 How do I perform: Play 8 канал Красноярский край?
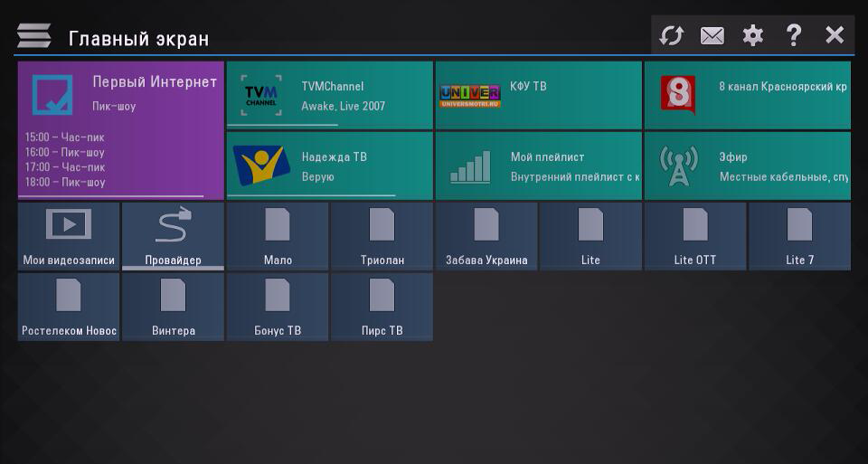pos(747,95)
